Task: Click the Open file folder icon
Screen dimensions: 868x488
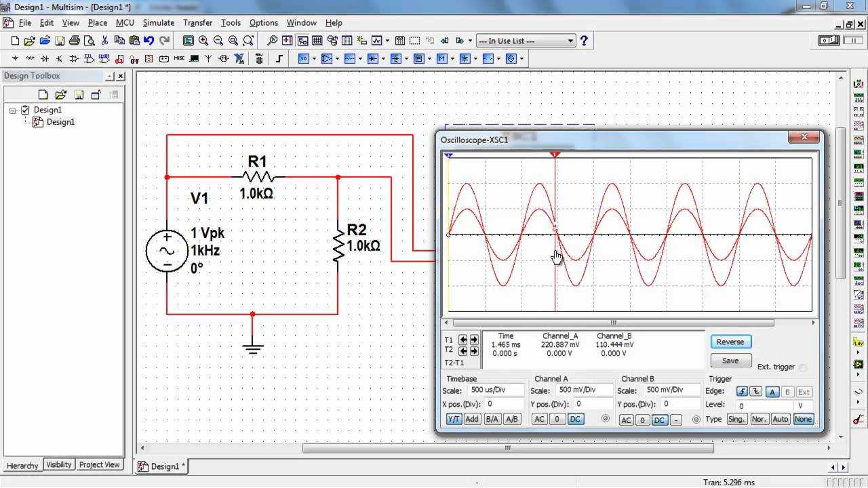Action: [x=30, y=41]
